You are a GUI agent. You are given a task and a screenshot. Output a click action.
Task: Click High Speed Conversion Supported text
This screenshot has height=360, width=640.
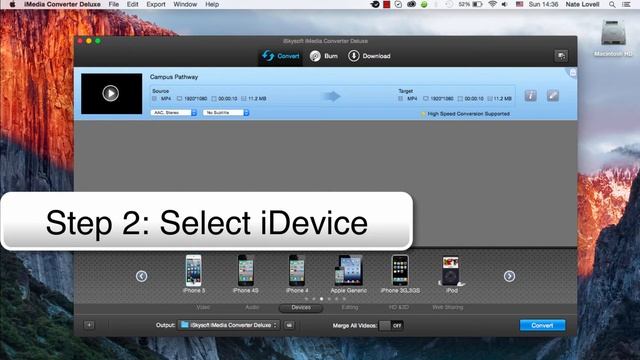coord(469,114)
